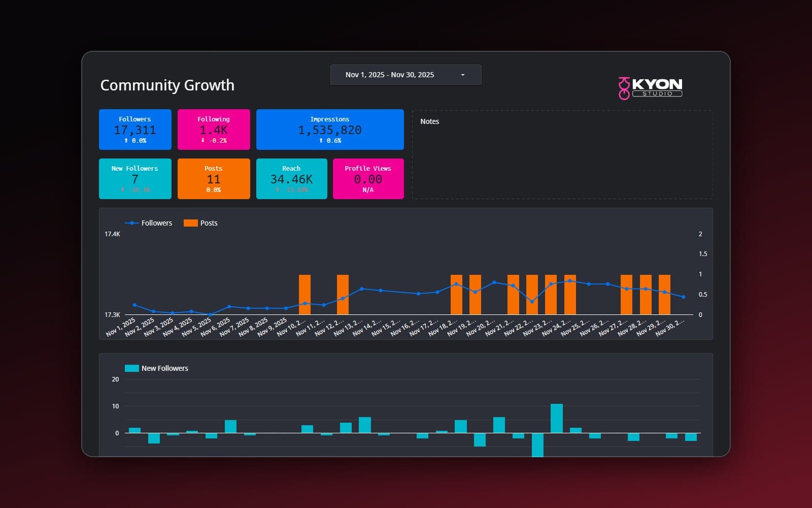
Task: Click the Followers line point for Nov 1
Action: point(134,305)
